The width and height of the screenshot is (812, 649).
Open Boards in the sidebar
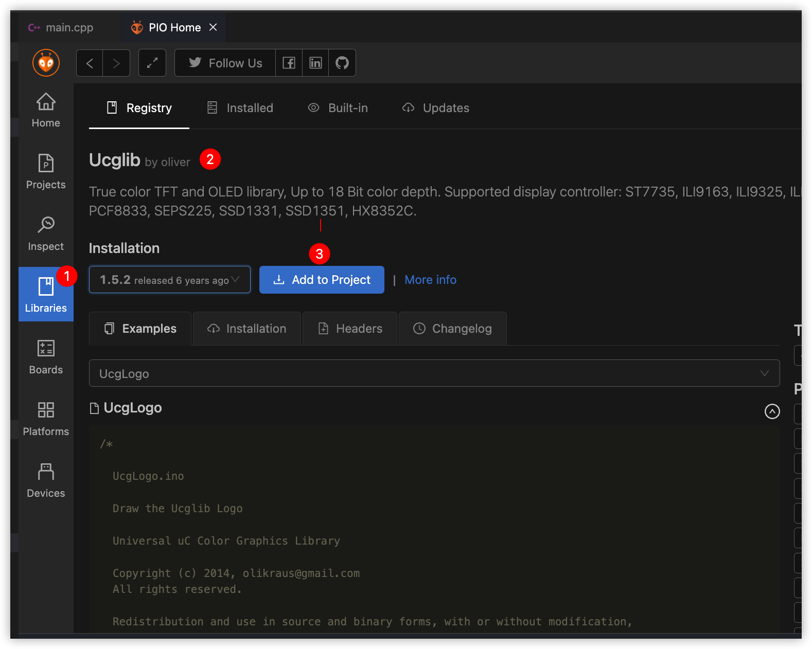pyautogui.click(x=46, y=357)
